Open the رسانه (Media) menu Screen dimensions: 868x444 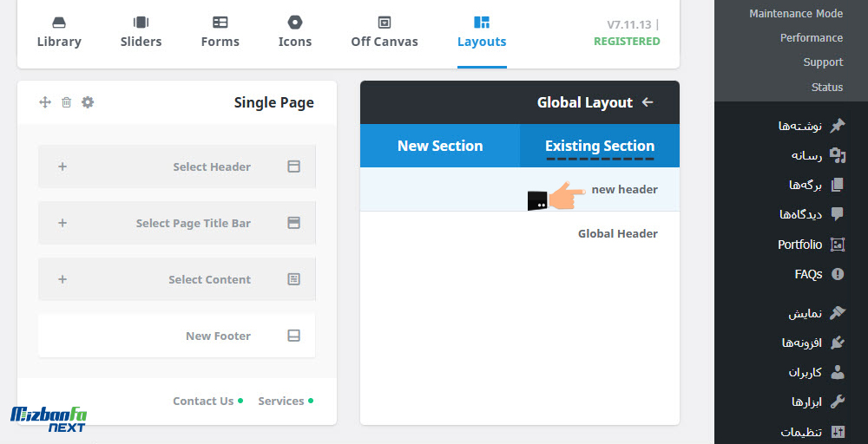[806, 155]
